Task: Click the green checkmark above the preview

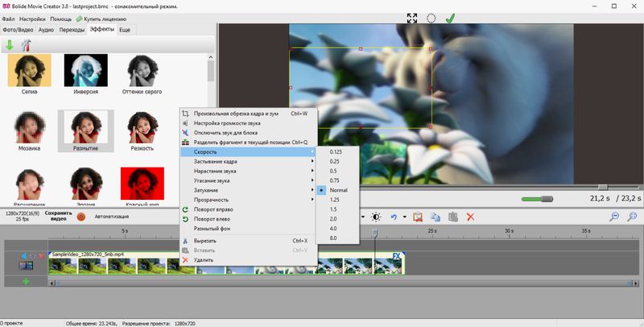Action: click(x=450, y=18)
